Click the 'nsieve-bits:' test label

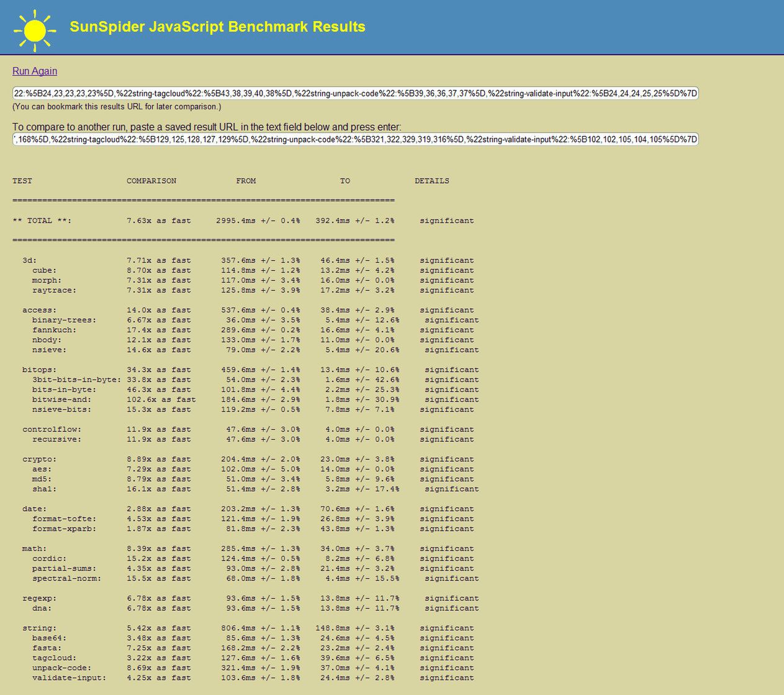tap(62, 410)
